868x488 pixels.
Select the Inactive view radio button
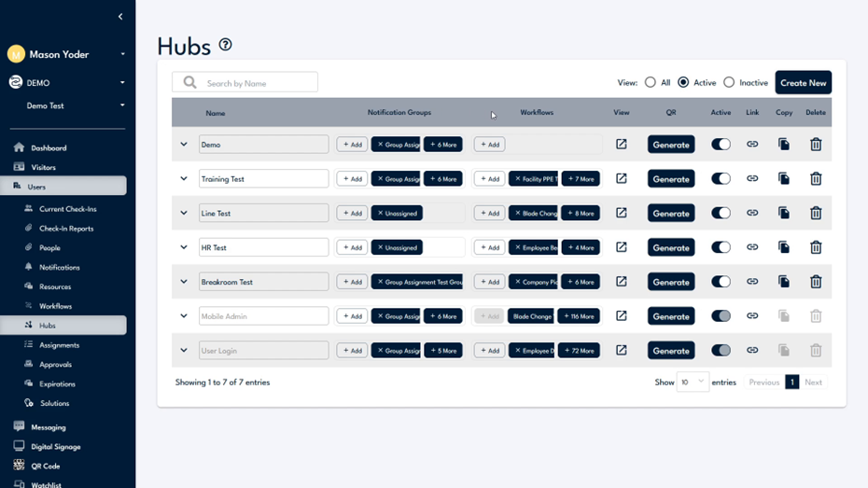pyautogui.click(x=729, y=83)
